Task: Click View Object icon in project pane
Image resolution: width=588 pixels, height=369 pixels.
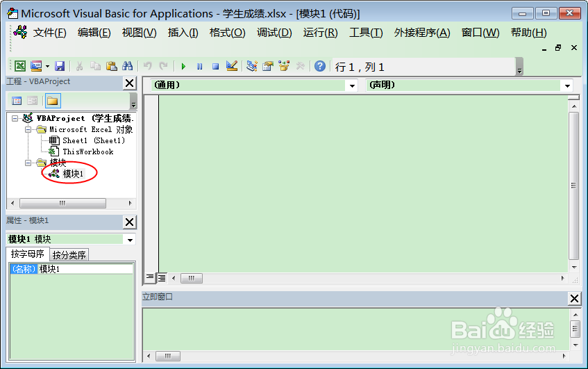Action: tap(32, 101)
